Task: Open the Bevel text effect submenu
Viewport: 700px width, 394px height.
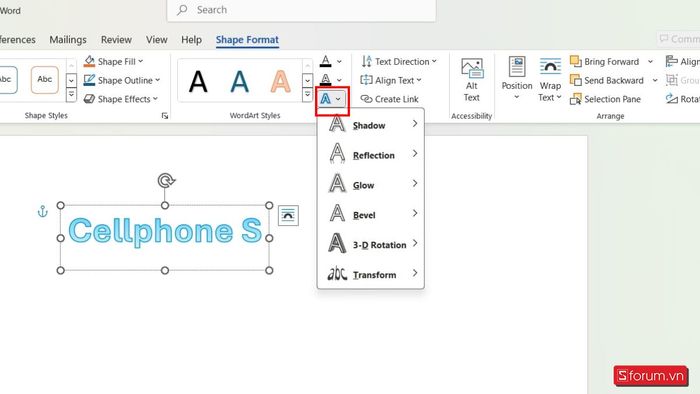Action: (371, 215)
